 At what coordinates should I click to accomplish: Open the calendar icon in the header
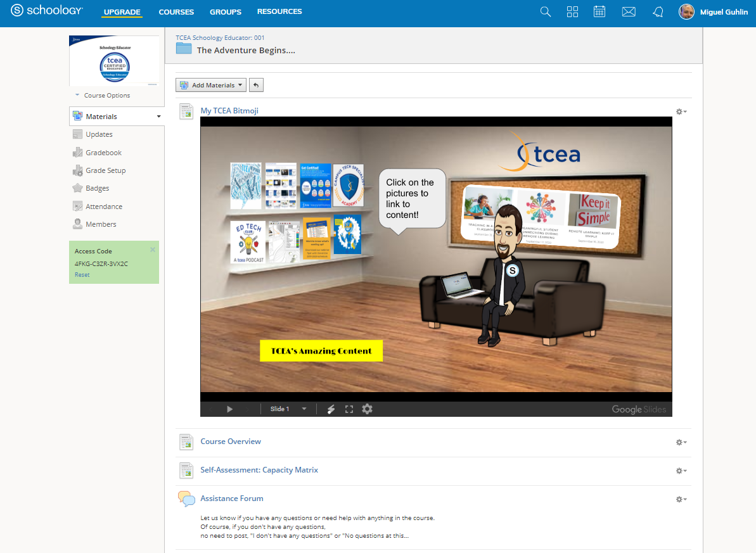tap(599, 11)
